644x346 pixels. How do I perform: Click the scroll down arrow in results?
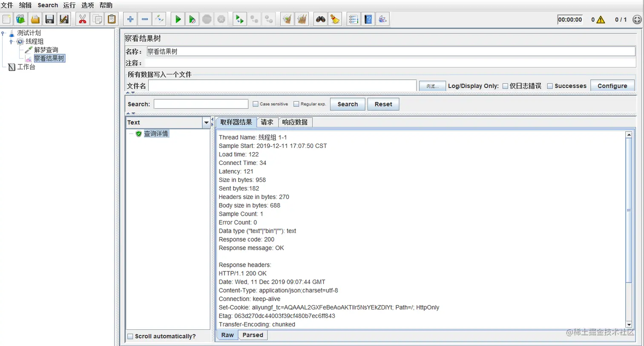click(628, 325)
